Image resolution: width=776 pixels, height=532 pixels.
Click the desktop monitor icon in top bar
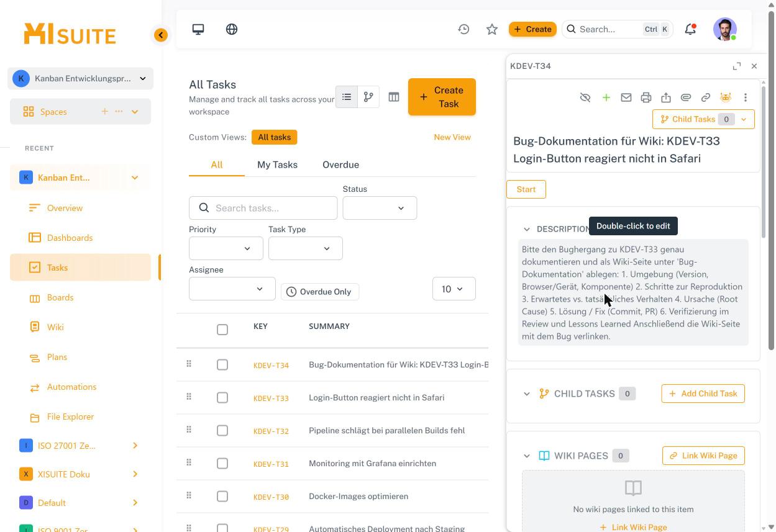point(198,29)
